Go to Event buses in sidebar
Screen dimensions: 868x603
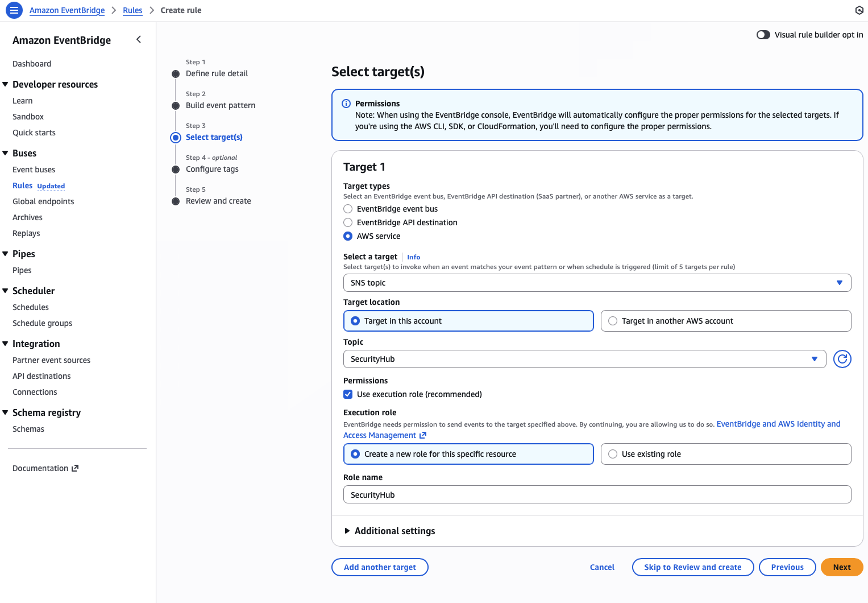34,170
